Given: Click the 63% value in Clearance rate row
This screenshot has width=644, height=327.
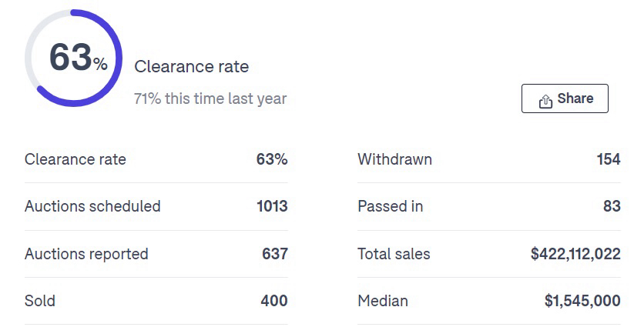Looking at the screenshot, I should pos(272,159).
